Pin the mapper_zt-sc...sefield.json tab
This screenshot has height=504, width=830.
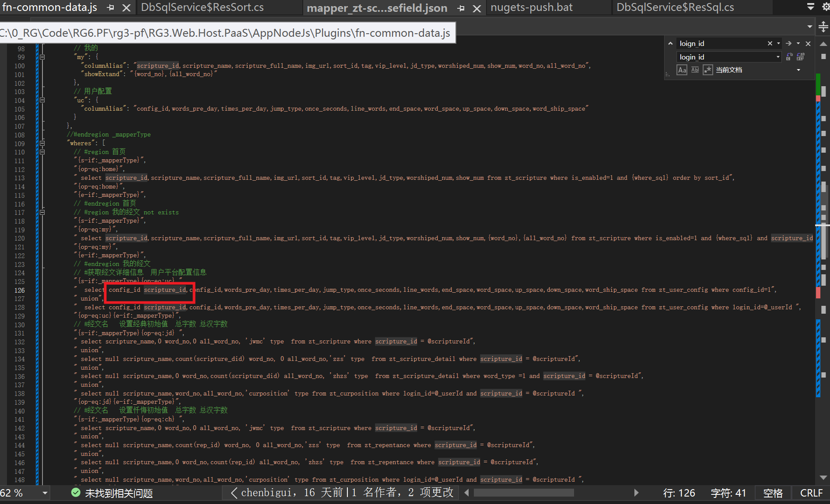(x=461, y=8)
